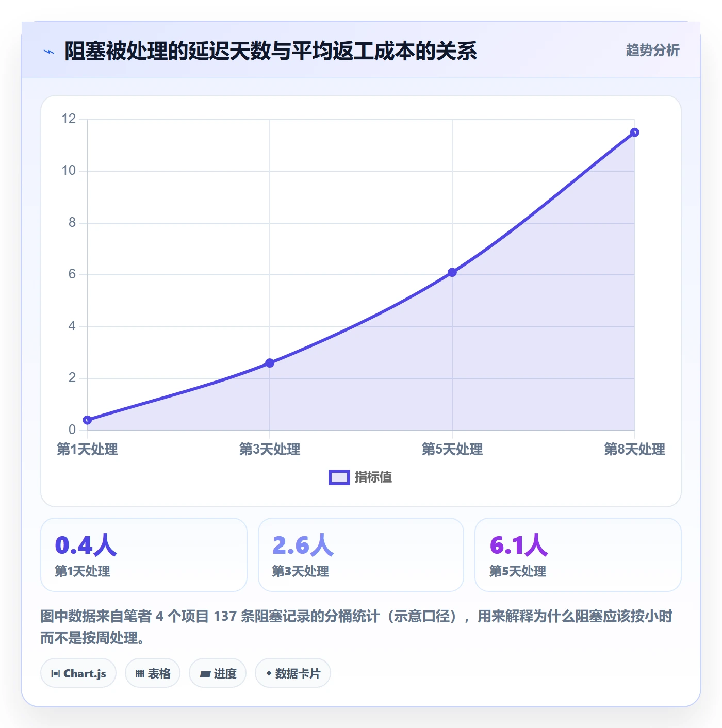Toggle the 指标值 legend color box
This screenshot has width=722, height=728.
(x=339, y=477)
